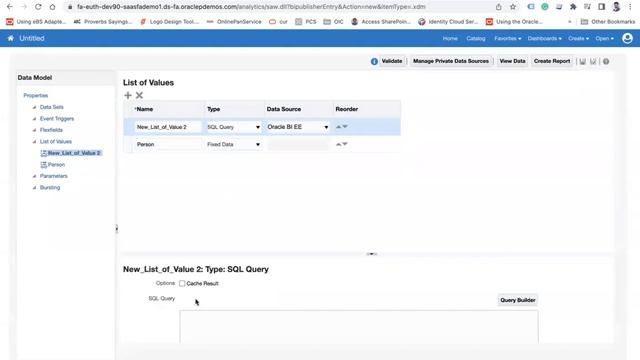Enable the Cache Result checkbox
Viewport: 640px width, 360px height.
[182, 283]
